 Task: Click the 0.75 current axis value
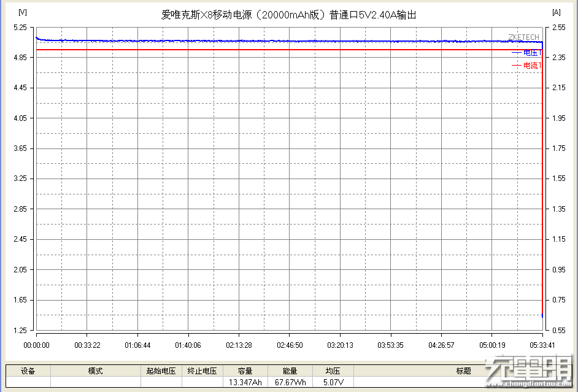[559, 300]
